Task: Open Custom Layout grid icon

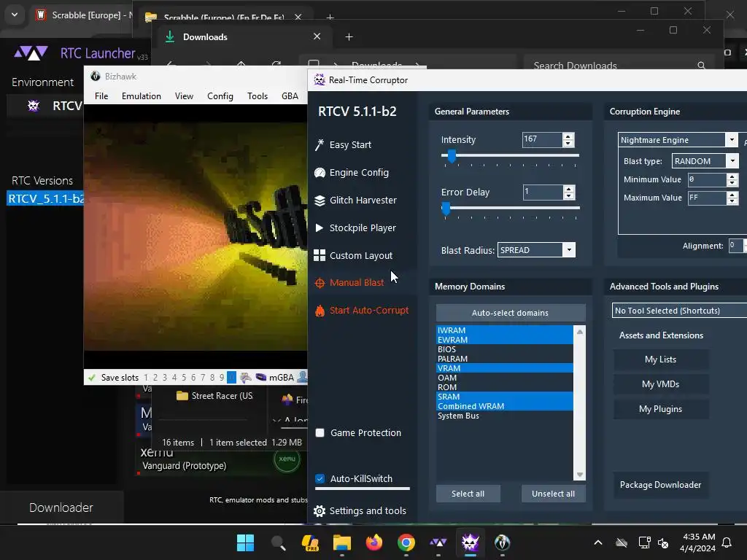Action: (x=320, y=256)
